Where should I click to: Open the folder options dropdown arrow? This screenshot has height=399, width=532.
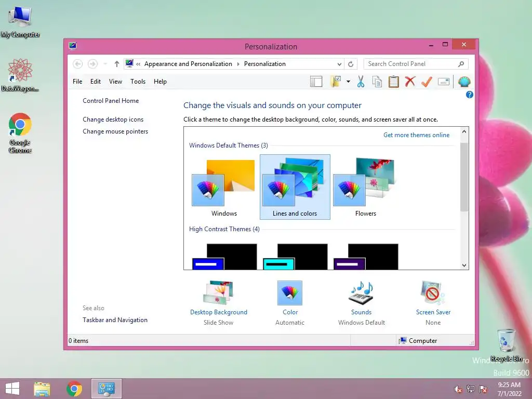pos(348,82)
